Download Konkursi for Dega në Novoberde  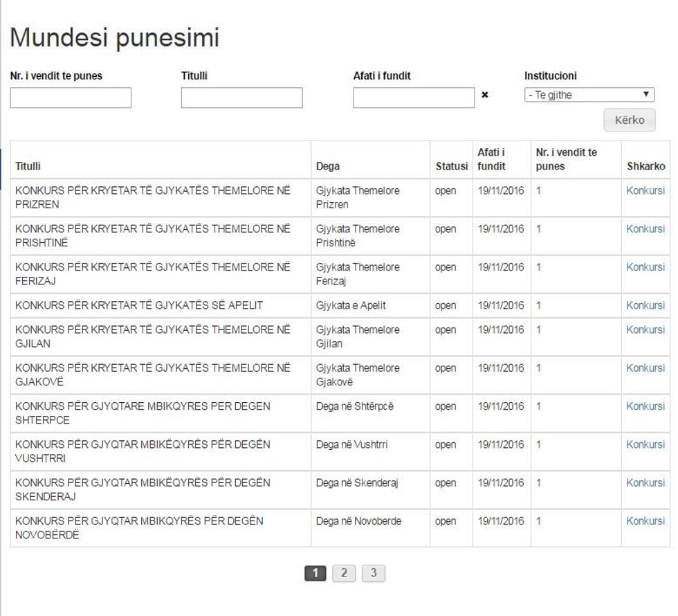tap(645, 521)
